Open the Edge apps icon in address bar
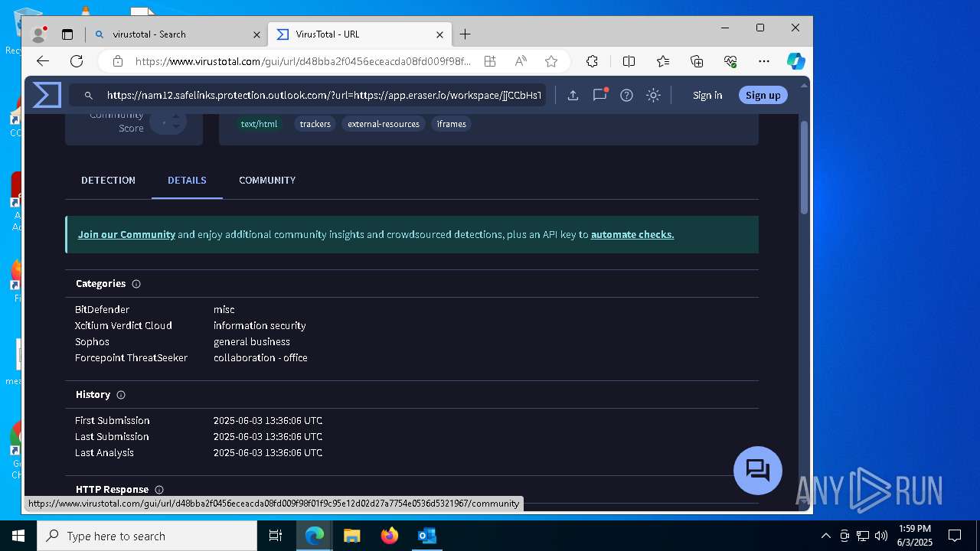 click(x=490, y=61)
